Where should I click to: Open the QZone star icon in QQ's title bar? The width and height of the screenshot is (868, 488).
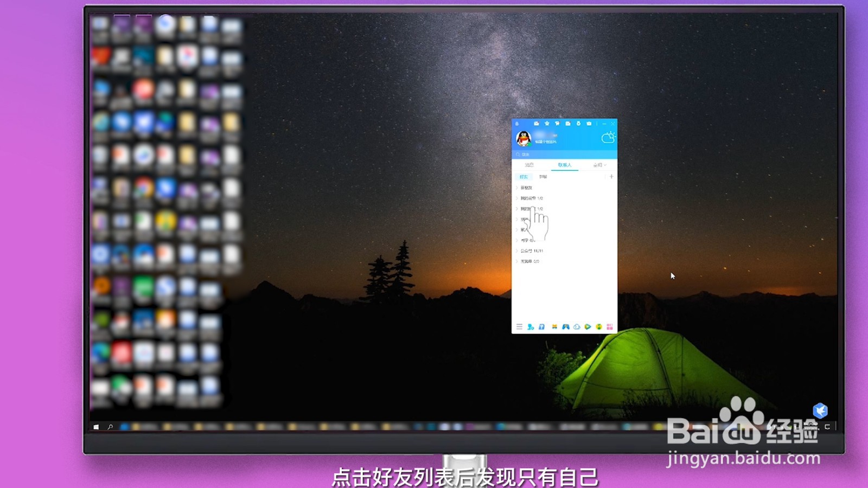547,124
